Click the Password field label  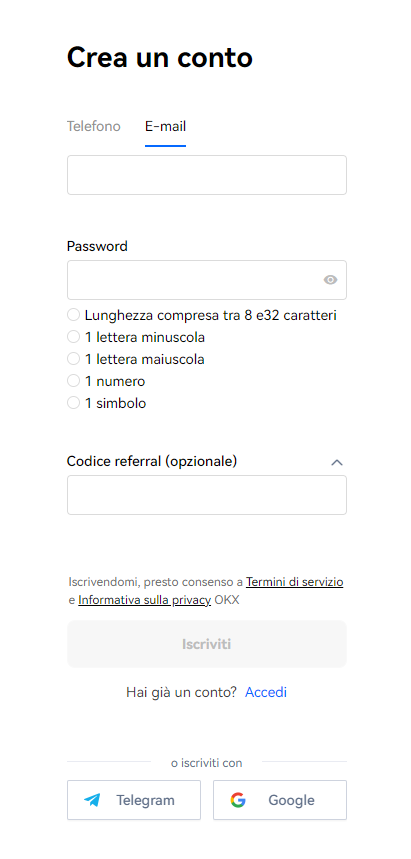[97, 246]
